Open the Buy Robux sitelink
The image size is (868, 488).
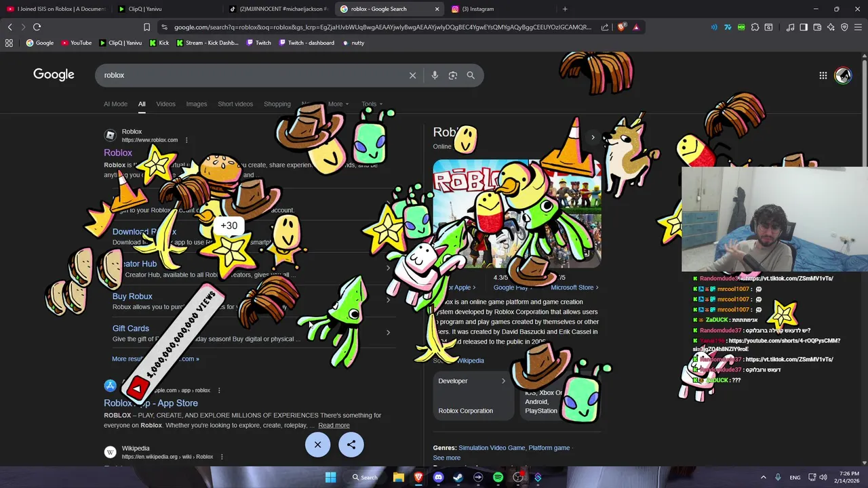pos(132,296)
